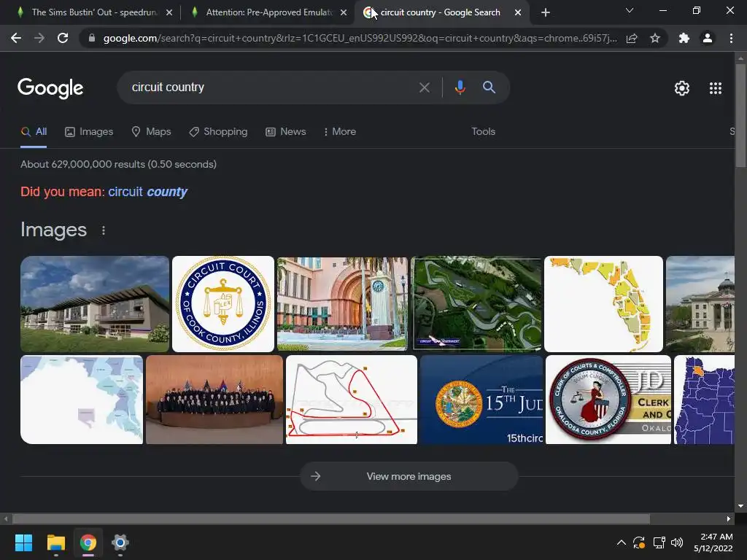
Task: Close the circuit country search tab
Action: tap(518, 12)
